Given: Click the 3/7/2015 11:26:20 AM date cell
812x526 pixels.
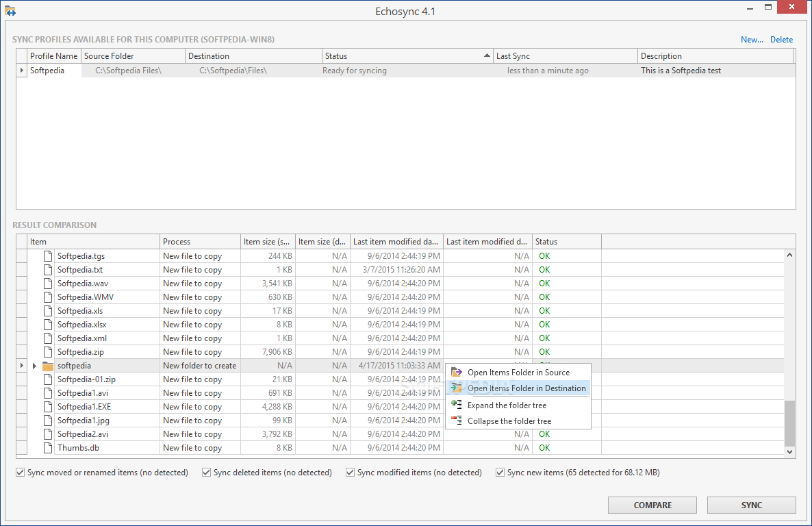Looking at the screenshot, I should coord(396,269).
